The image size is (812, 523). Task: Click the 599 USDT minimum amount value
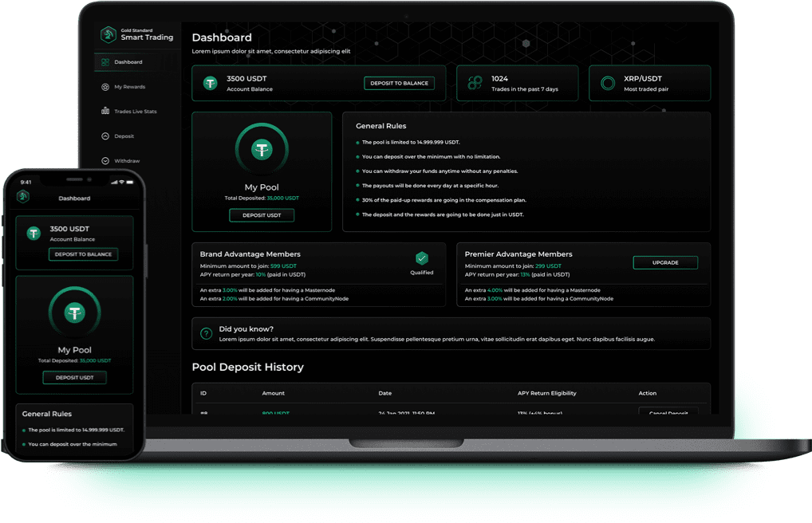(283, 266)
